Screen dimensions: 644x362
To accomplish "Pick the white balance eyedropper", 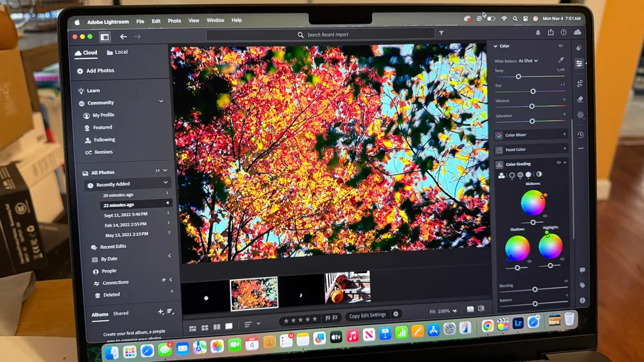I will coord(561,60).
